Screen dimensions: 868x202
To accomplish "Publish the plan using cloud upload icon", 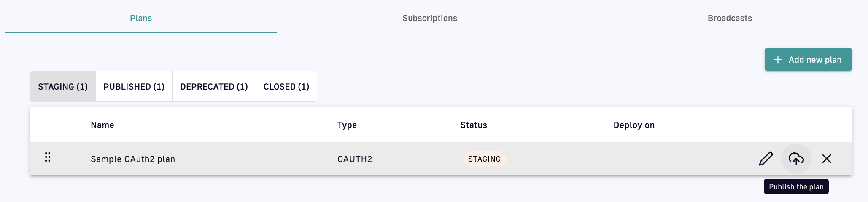I will point(796,159).
